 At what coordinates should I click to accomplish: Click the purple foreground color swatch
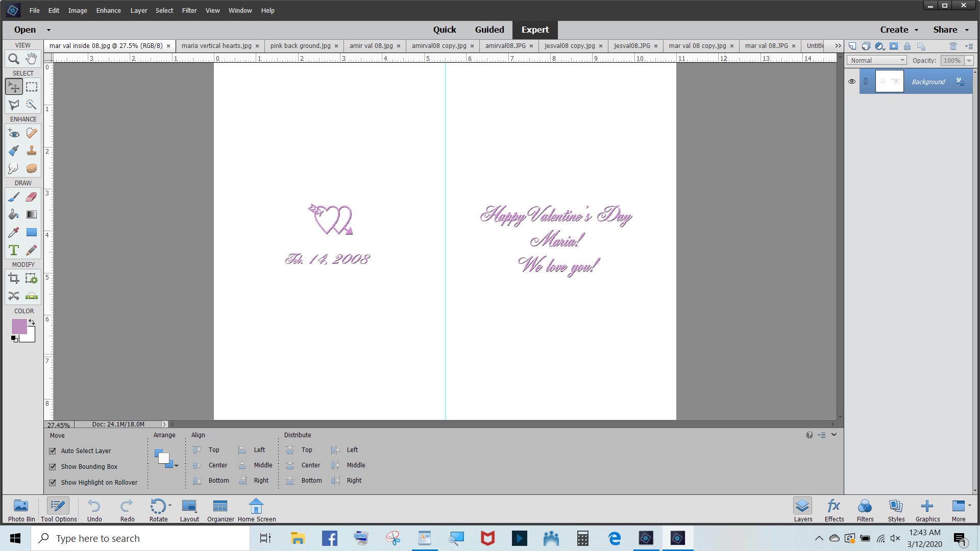pyautogui.click(x=19, y=326)
